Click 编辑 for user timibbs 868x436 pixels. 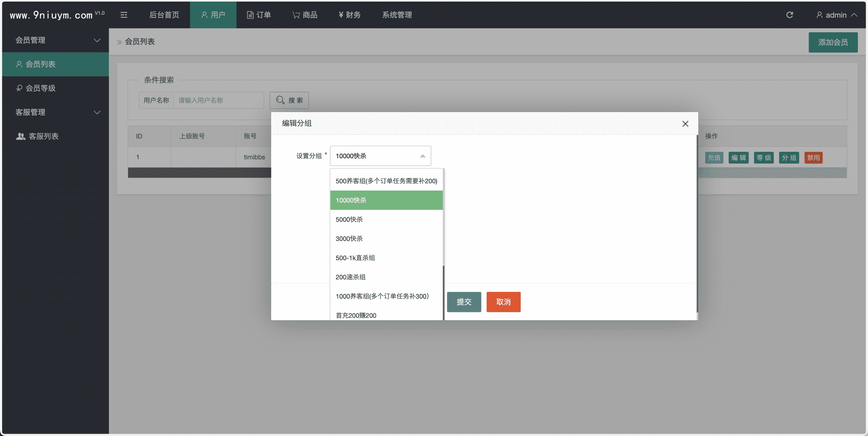tap(738, 158)
